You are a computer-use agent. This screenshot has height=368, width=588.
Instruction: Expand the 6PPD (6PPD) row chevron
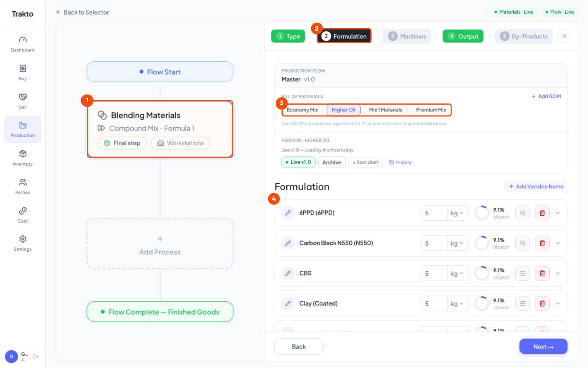point(558,213)
